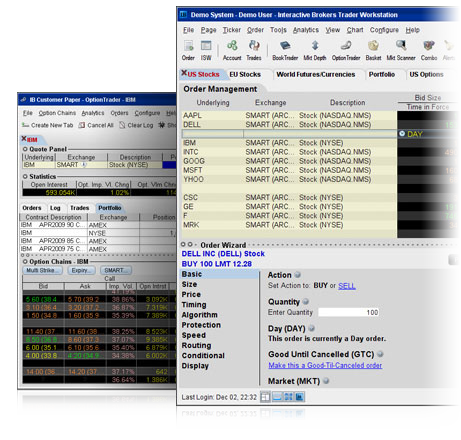Click Clear Log icon in OptionTrader
The width and height of the screenshot is (461, 440).
pos(122,125)
